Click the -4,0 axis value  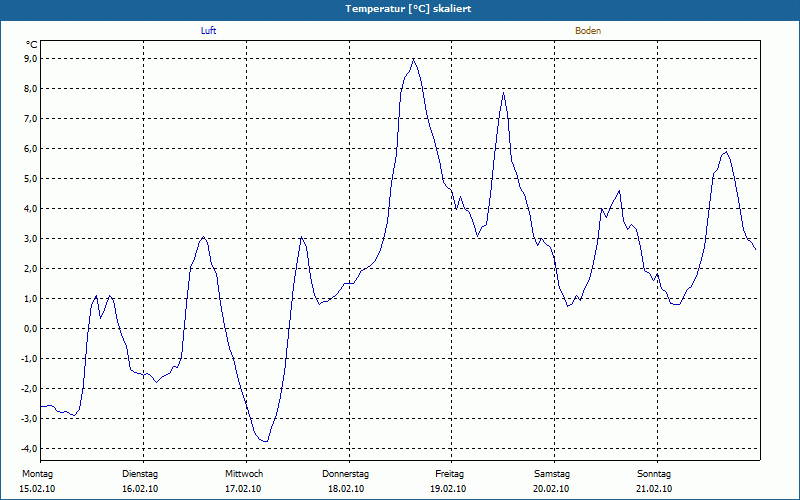click(x=30, y=448)
